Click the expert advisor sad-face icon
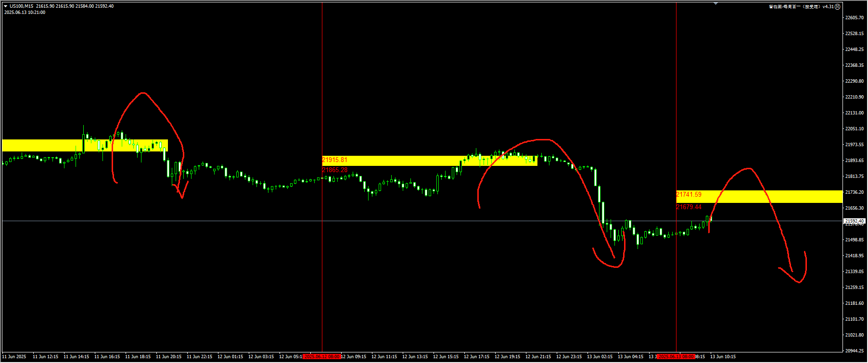The height and width of the screenshot is (363, 868). 837,7
